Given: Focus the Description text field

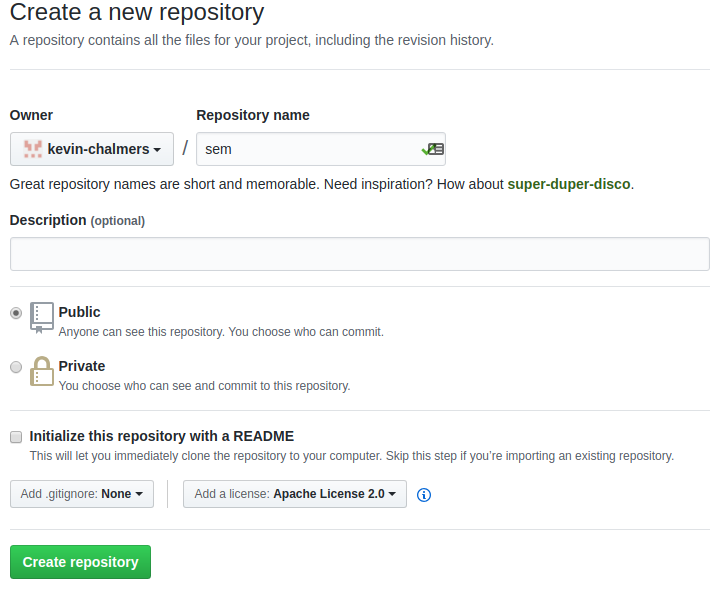Looking at the screenshot, I should click(x=359, y=254).
